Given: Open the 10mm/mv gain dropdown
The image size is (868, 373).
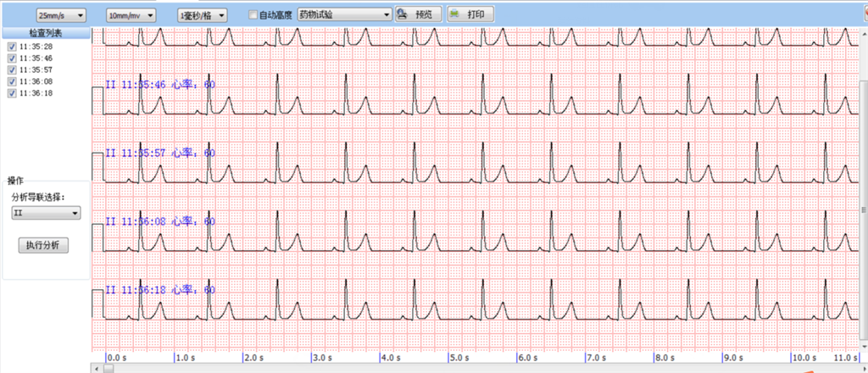Looking at the screenshot, I should (x=131, y=15).
